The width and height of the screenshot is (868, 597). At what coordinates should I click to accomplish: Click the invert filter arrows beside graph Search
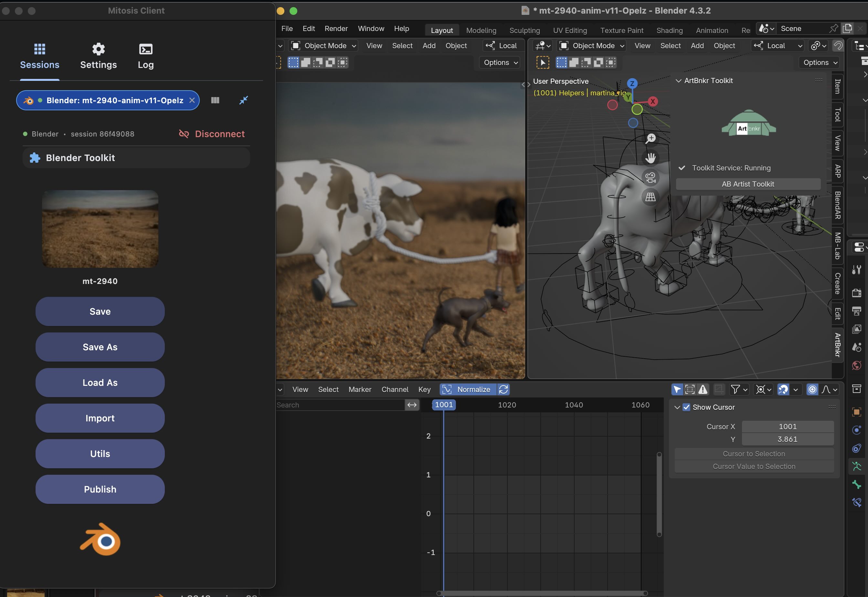pyautogui.click(x=412, y=405)
